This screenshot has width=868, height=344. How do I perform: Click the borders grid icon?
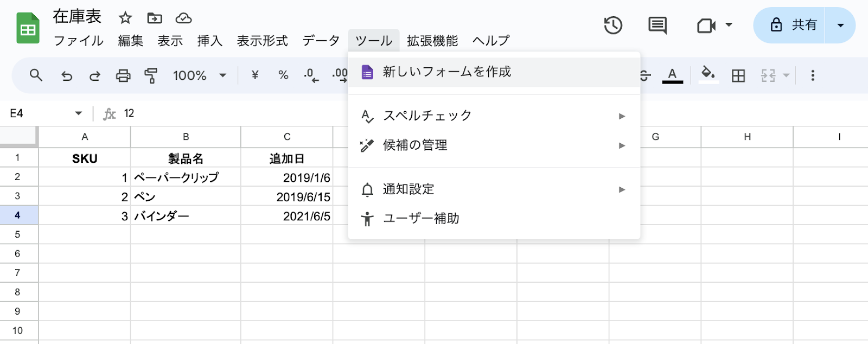pyautogui.click(x=738, y=75)
